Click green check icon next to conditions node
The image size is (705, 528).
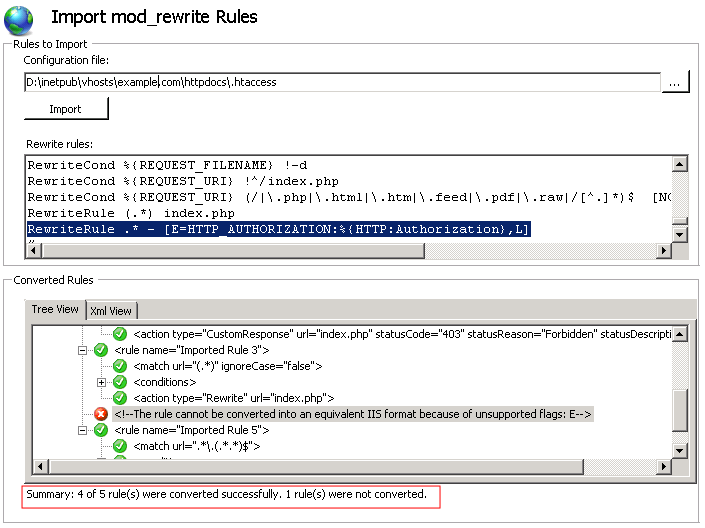click(x=120, y=382)
